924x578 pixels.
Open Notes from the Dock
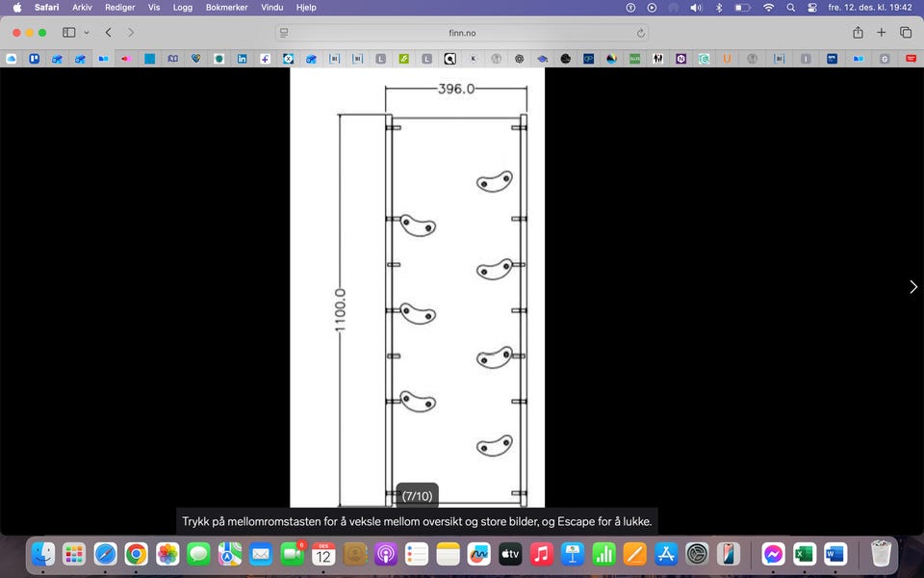click(x=448, y=554)
